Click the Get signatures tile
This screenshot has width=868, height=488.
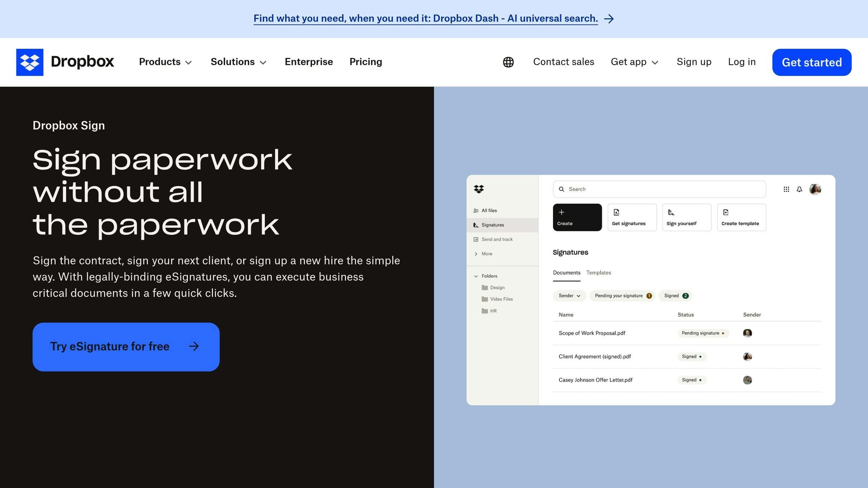(x=632, y=217)
